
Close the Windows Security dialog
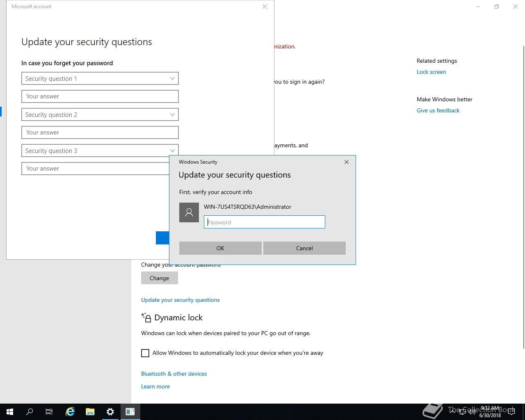click(347, 162)
